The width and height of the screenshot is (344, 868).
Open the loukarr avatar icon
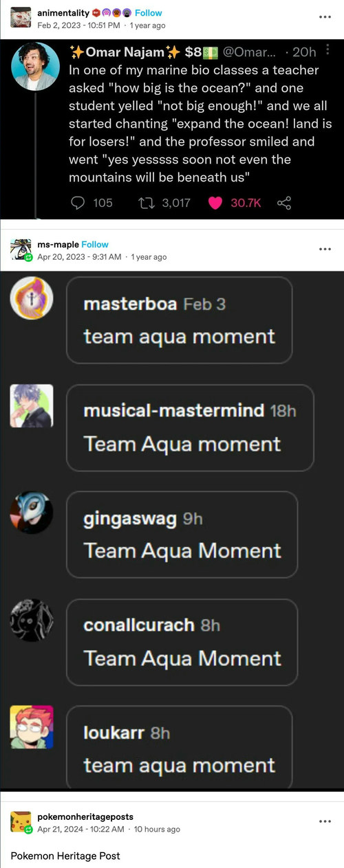[32, 726]
